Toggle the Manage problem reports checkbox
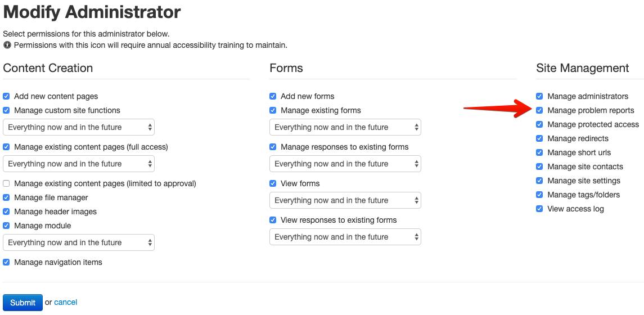The image size is (644, 315). tap(539, 110)
